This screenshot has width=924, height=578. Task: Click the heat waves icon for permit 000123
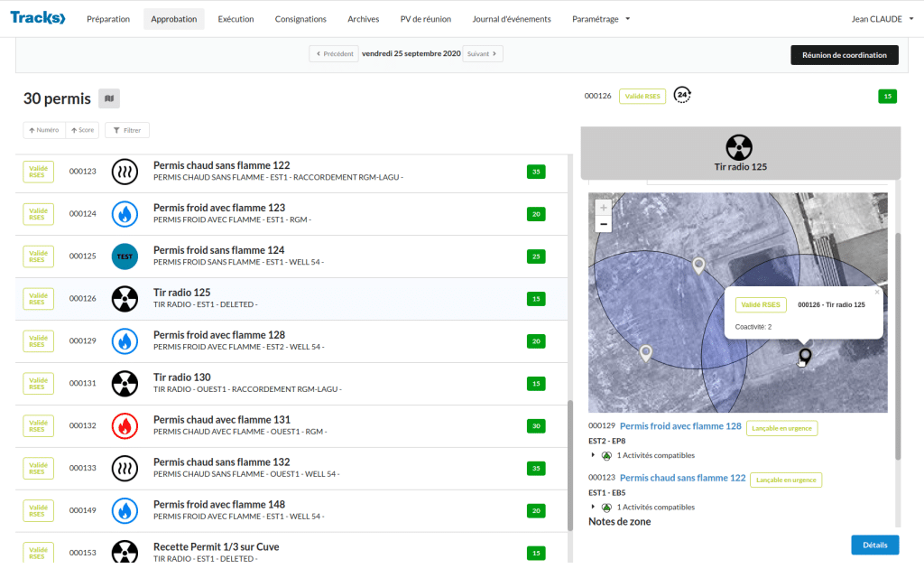[x=125, y=172]
